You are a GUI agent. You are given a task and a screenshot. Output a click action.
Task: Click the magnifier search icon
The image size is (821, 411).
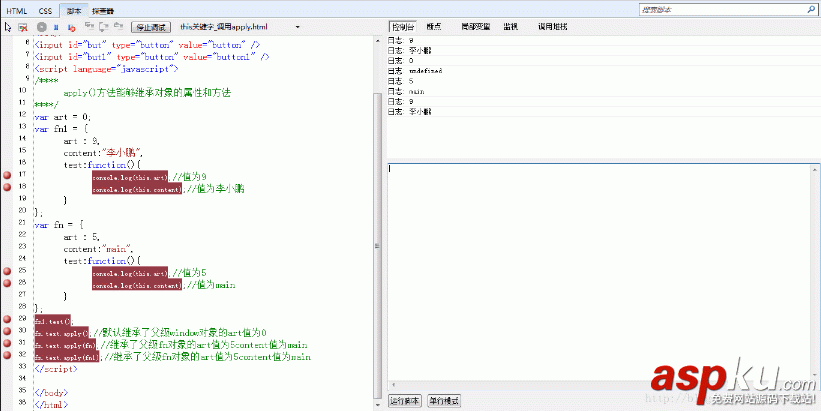[811, 9]
